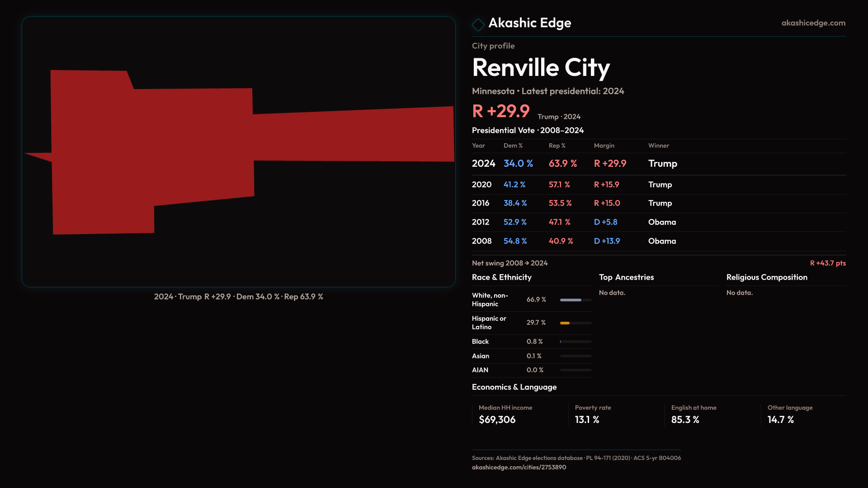Screen dimensions: 868x488
Task: Click the map caption below the map
Action: 238,297
